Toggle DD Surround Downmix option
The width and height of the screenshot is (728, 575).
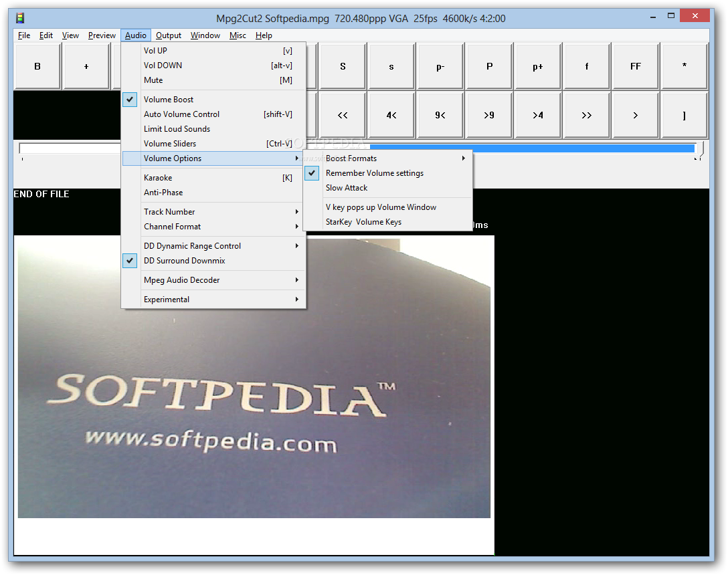pyautogui.click(x=213, y=261)
